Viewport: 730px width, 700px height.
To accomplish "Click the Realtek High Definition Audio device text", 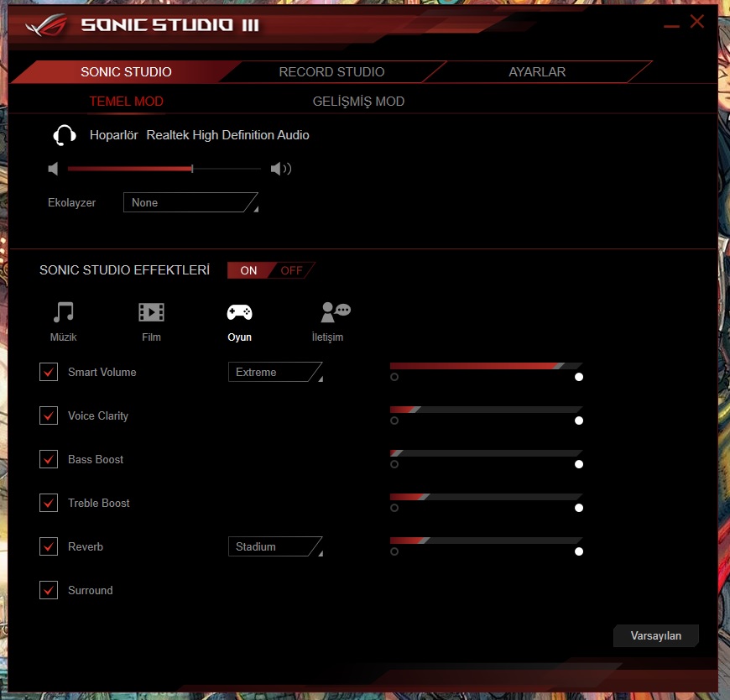I will (x=227, y=135).
